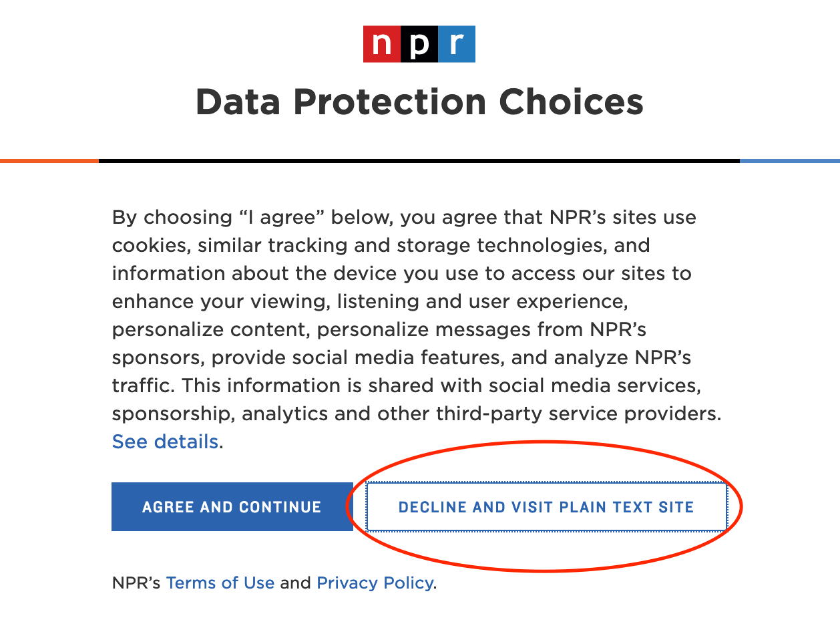Click the blue segment of divider bar
This screenshot has width=840, height=640.
pyautogui.click(x=790, y=161)
